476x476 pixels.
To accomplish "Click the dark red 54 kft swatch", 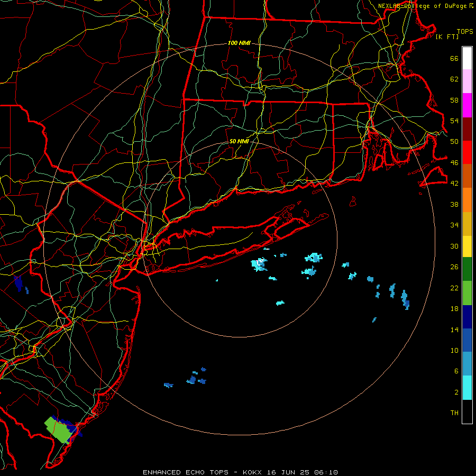I will click(467, 129).
